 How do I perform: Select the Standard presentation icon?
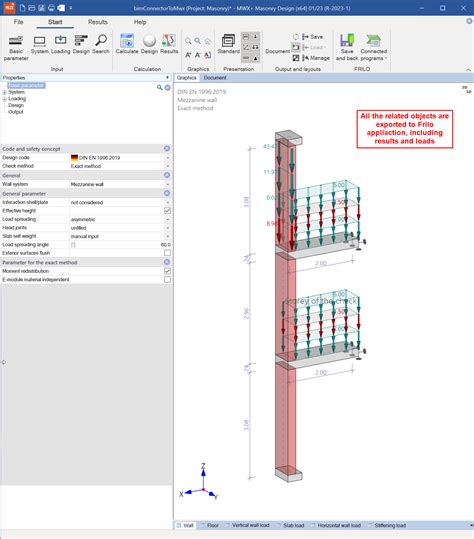point(228,44)
